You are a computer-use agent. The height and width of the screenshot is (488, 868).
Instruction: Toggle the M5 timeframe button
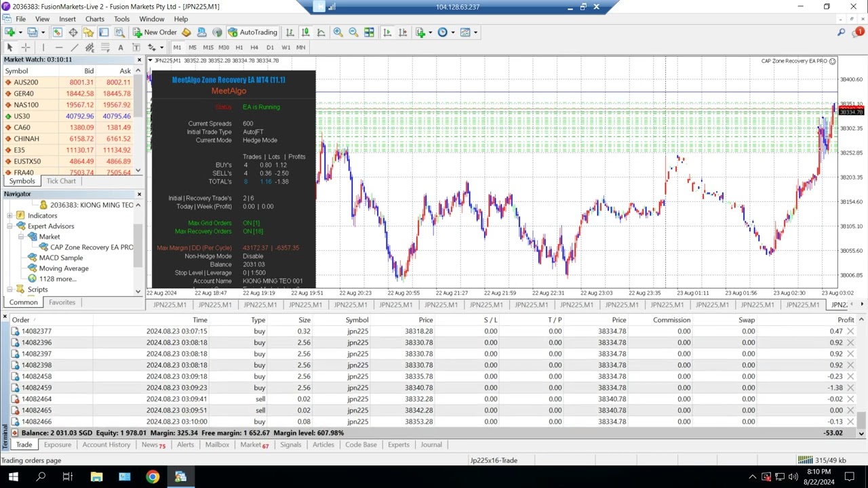point(193,47)
